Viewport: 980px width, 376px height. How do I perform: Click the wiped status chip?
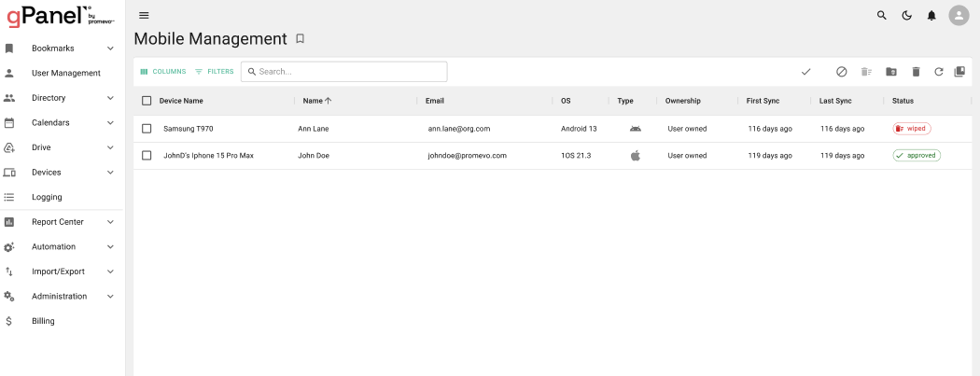912,129
